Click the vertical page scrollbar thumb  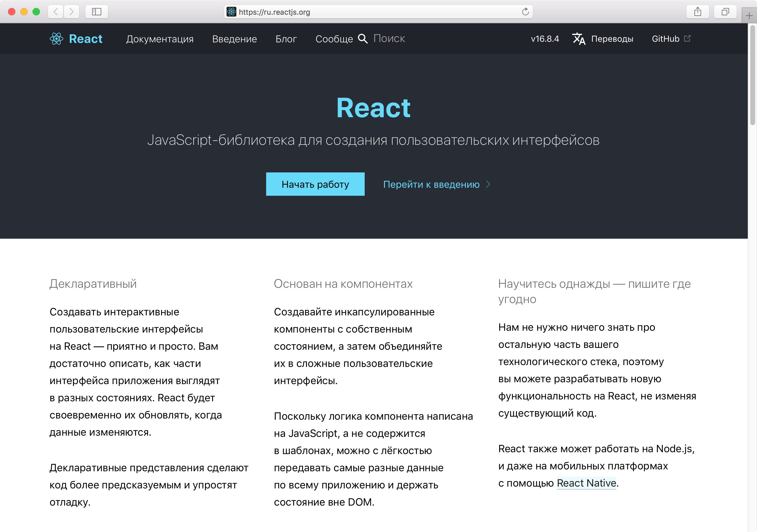click(752, 76)
